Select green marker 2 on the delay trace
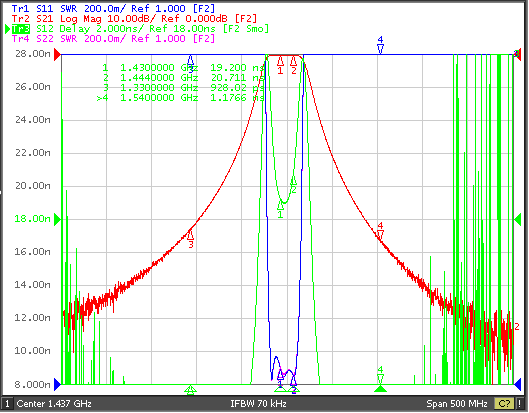 coord(294,185)
